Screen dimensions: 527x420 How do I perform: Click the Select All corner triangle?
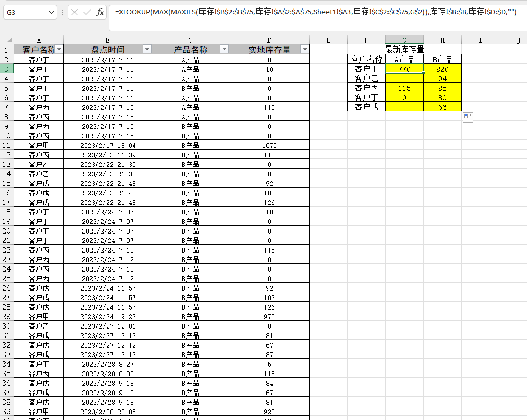(x=9, y=40)
